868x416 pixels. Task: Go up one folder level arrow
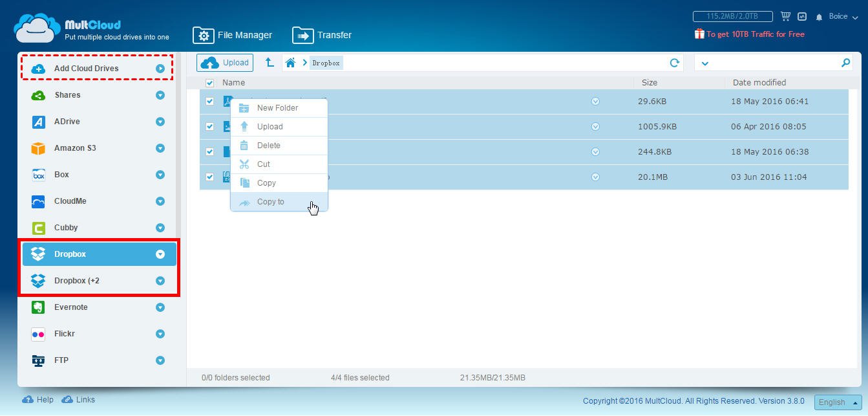click(x=270, y=62)
